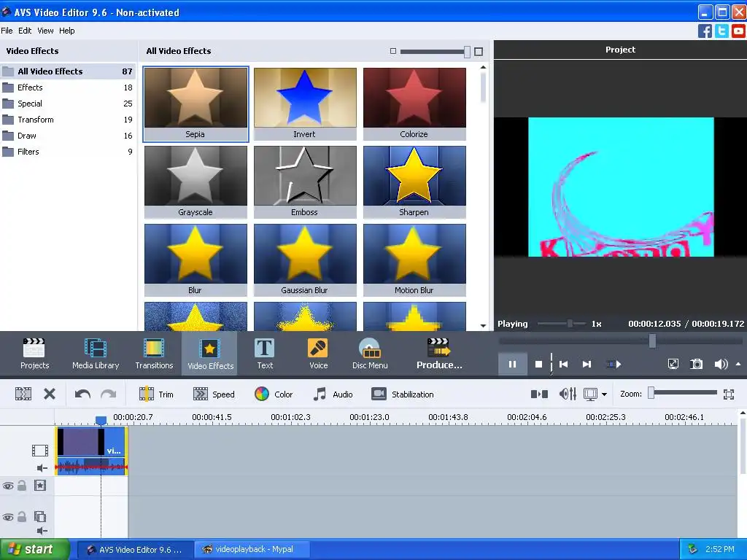The image size is (747, 560).
Task: Open the Media Library
Action: click(96, 354)
